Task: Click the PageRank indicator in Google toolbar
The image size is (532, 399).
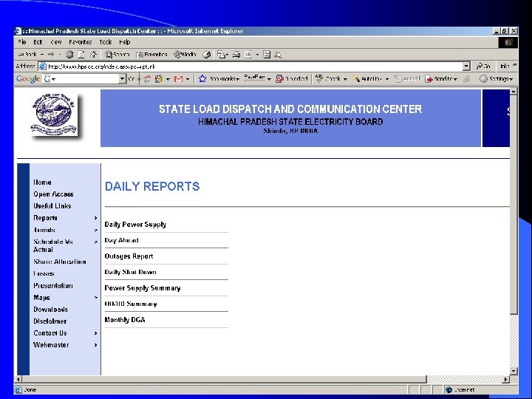Action: [254, 78]
